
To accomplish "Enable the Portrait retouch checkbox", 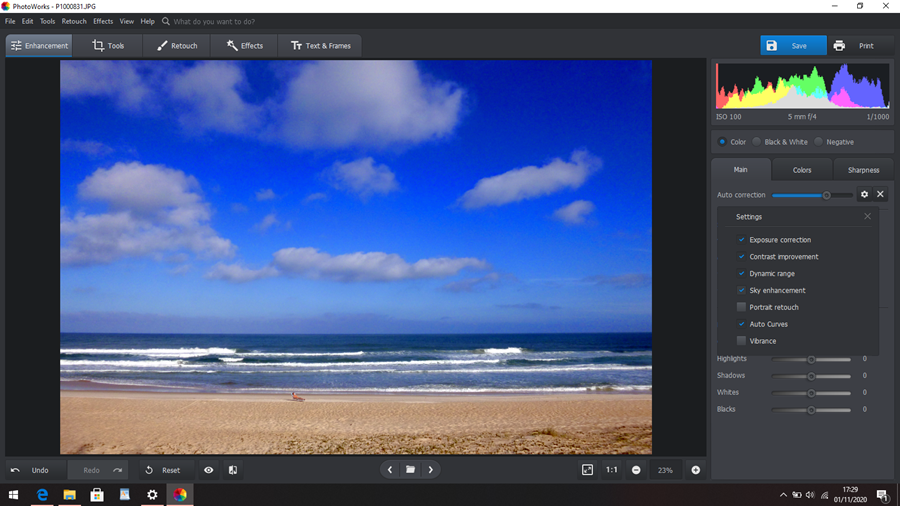I will click(x=742, y=307).
